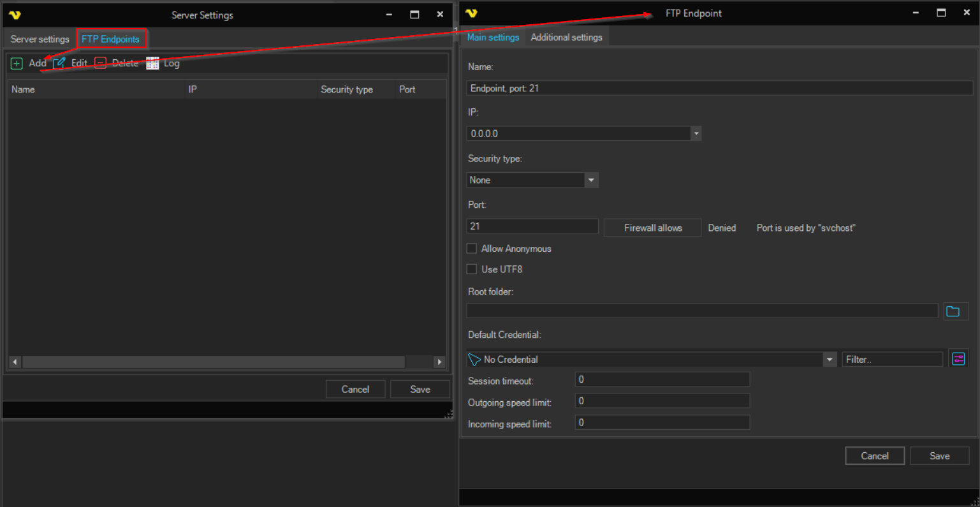Click the Outgoing speed limit field
Screen dimensions: 980x507
tap(662, 401)
